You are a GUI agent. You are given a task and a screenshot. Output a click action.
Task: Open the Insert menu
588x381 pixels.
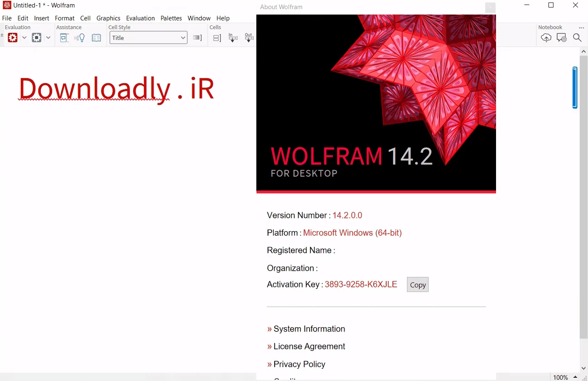coord(42,18)
